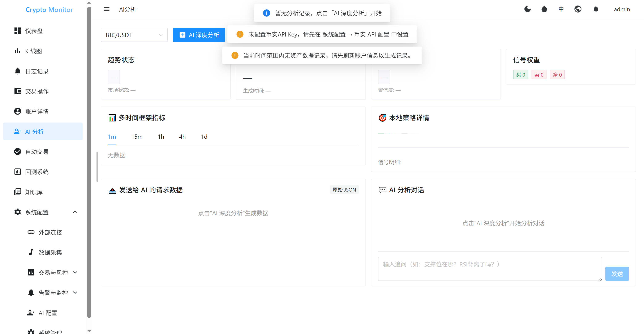Click the upload icon beside 发送给 AI 的请求数据
Viewport: 644px width, 334px height.
click(112, 190)
